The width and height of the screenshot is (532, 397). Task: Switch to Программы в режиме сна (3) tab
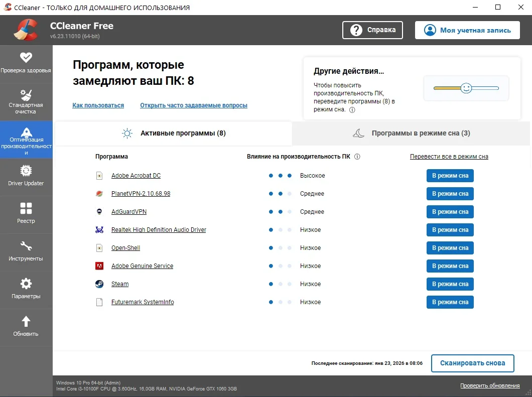[x=411, y=133]
